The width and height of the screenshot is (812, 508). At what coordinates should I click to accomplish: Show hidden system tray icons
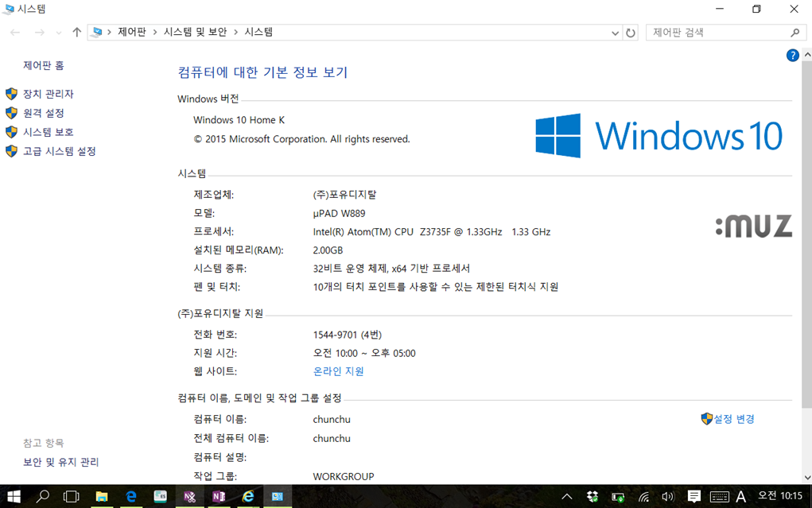pos(567,497)
